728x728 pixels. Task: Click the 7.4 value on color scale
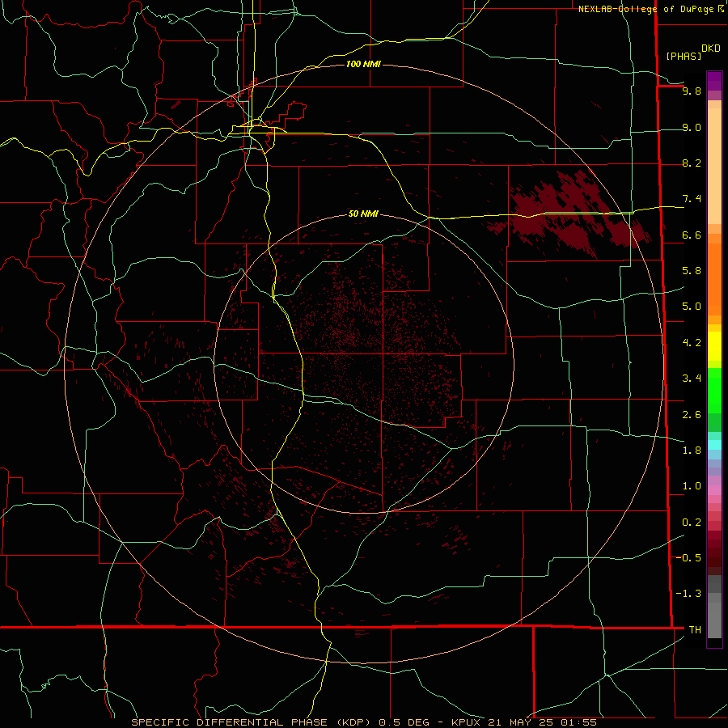tap(692, 199)
